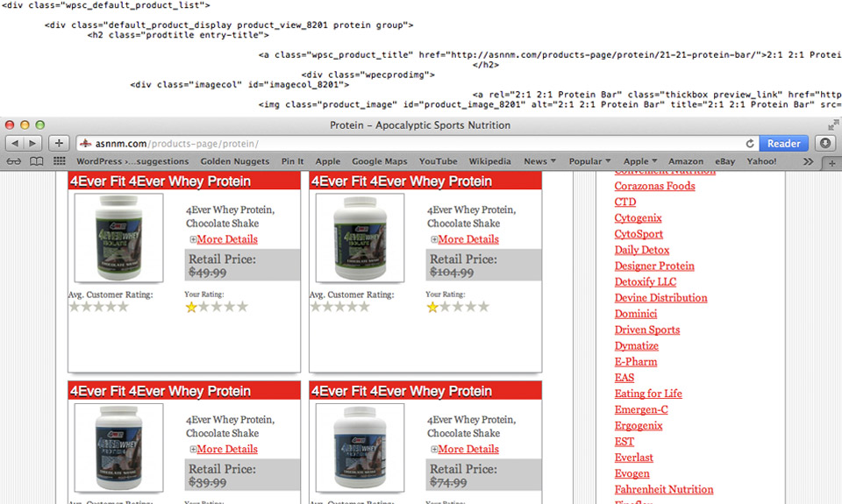The width and height of the screenshot is (842, 504).
Task: Open More Details link for $49.99 product
Action: pos(227,239)
